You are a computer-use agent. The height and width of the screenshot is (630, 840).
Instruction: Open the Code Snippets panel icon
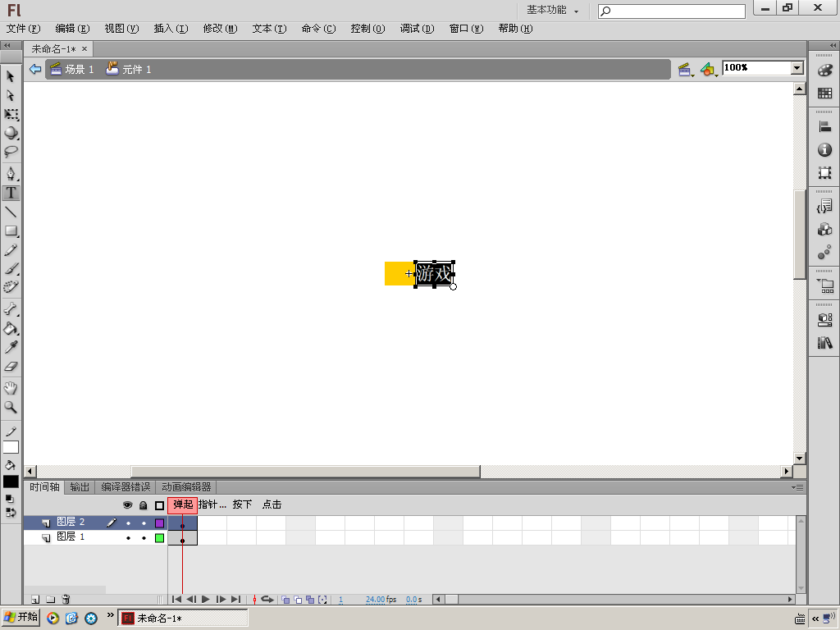point(825,206)
